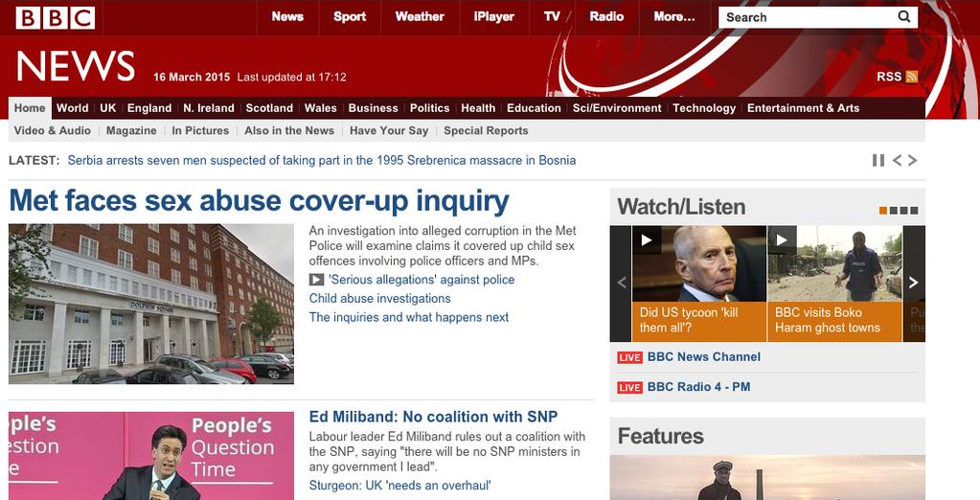Click the large NEWS masthead logo
This screenshot has height=500, width=980.
click(76, 66)
